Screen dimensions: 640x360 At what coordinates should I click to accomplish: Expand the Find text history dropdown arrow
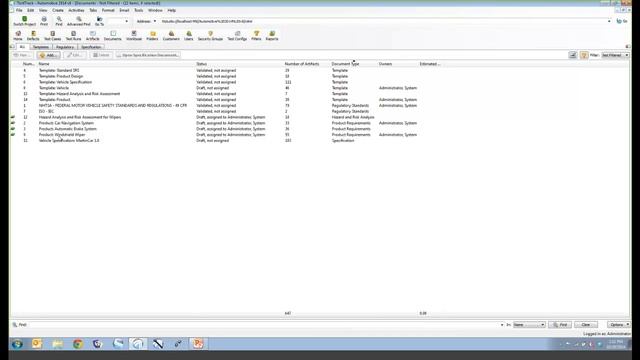click(502, 325)
